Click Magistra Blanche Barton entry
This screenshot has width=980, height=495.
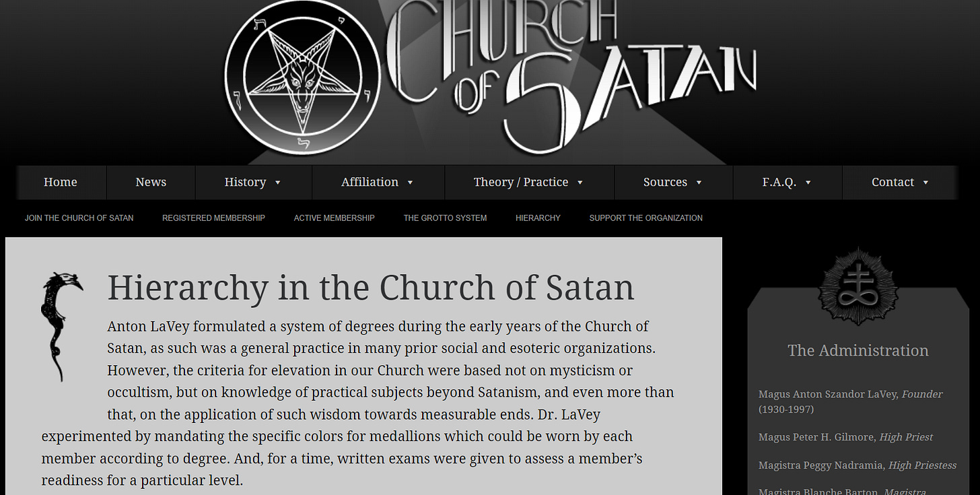842,492
